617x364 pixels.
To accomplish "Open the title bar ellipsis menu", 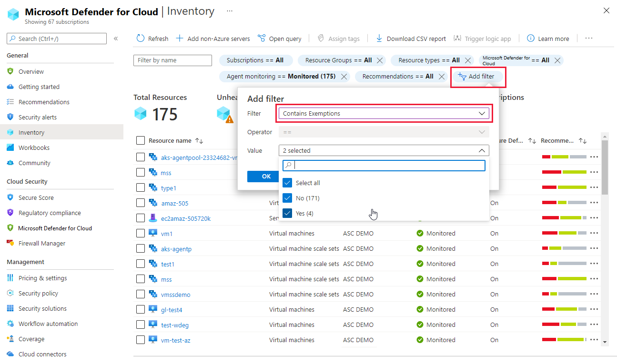I will [x=230, y=10].
